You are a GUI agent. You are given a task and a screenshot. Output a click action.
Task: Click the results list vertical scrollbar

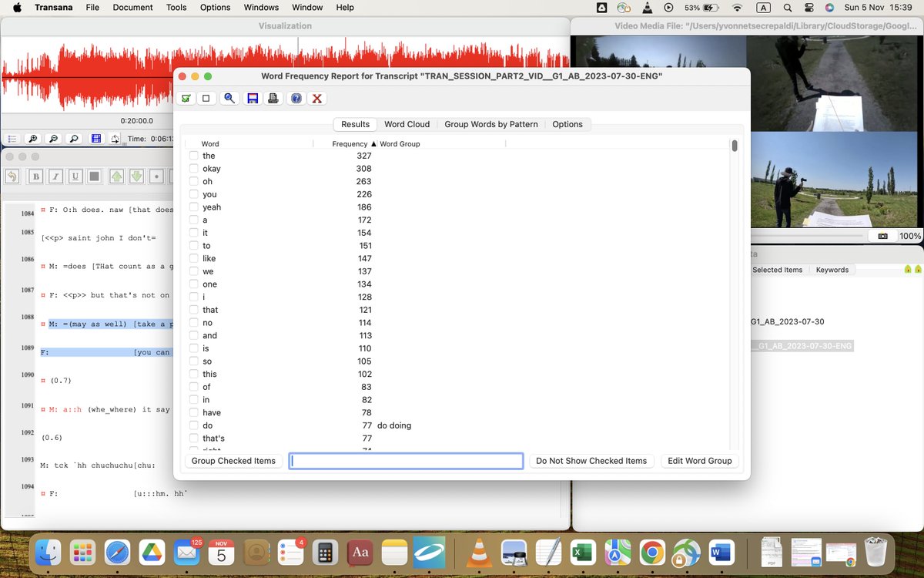coord(735,146)
